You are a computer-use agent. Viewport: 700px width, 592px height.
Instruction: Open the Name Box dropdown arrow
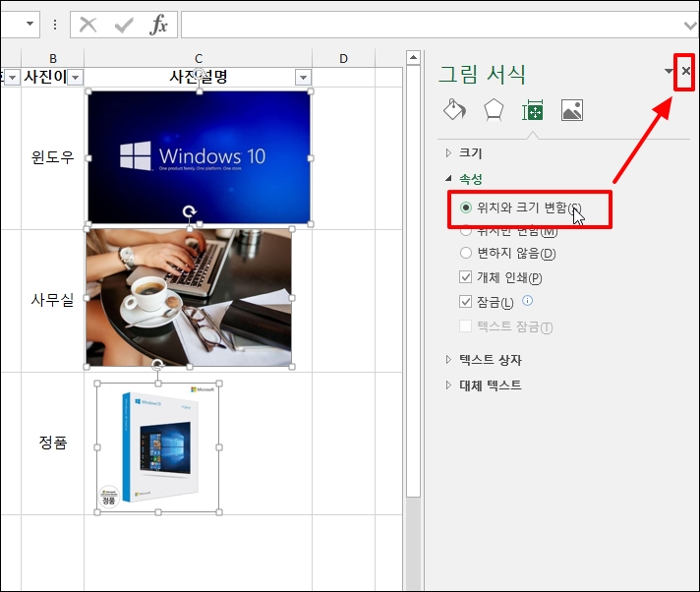[29, 24]
